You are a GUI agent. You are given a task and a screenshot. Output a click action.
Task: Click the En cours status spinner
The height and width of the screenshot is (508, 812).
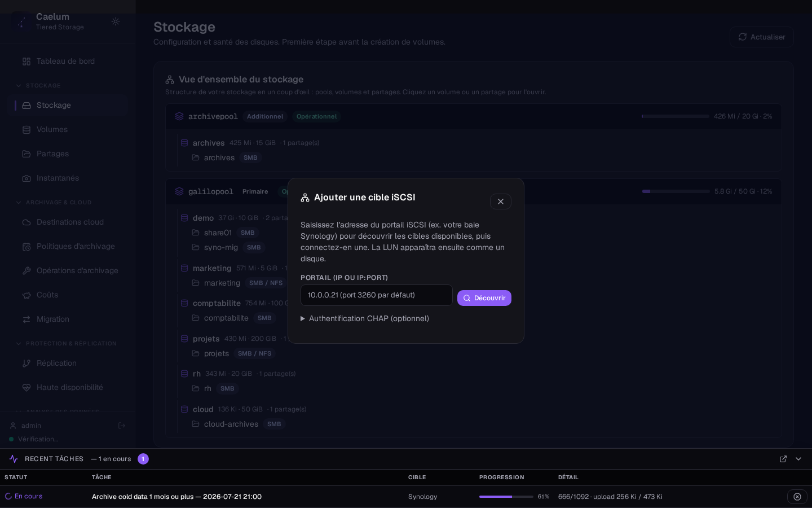(8, 496)
